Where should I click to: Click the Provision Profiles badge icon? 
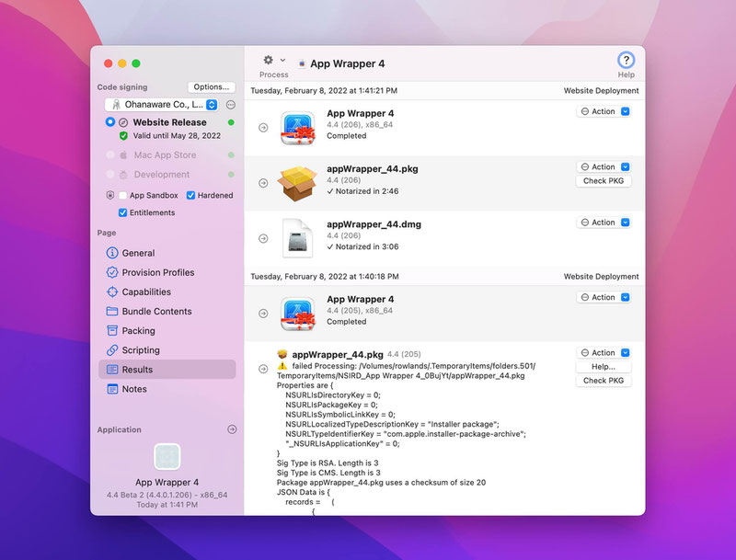[x=112, y=272]
